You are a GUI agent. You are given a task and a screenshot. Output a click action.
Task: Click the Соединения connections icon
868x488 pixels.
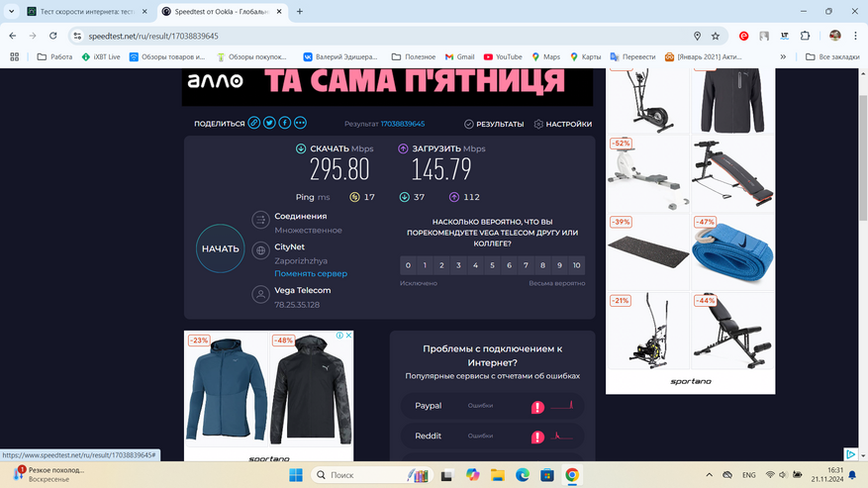pos(260,220)
